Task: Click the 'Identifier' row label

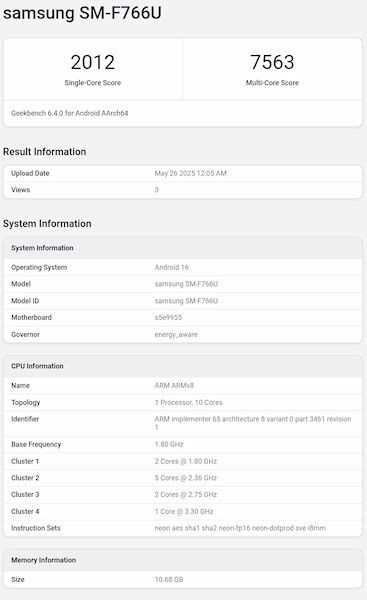Action: 25,419
